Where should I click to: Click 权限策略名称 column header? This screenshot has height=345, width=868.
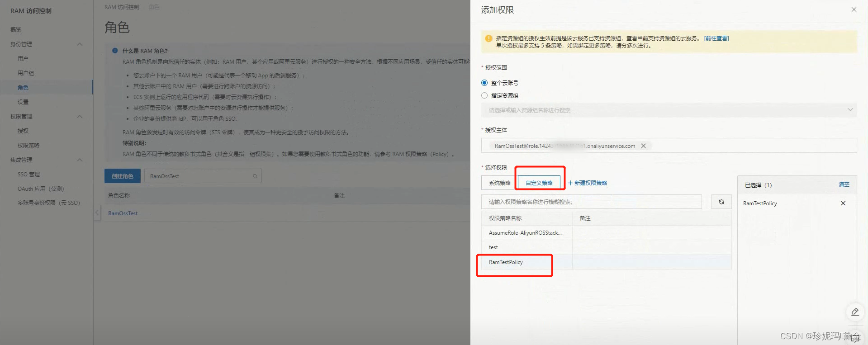505,218
